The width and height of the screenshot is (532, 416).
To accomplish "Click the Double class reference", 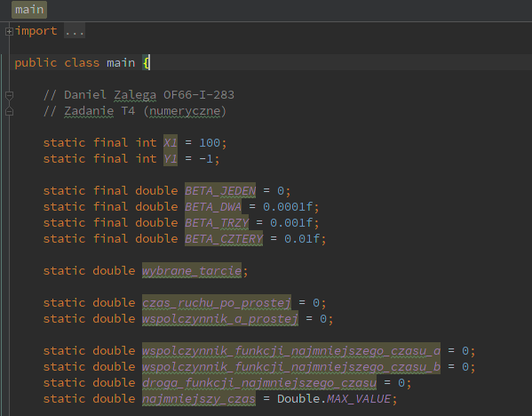I will (x=298, y=399).
